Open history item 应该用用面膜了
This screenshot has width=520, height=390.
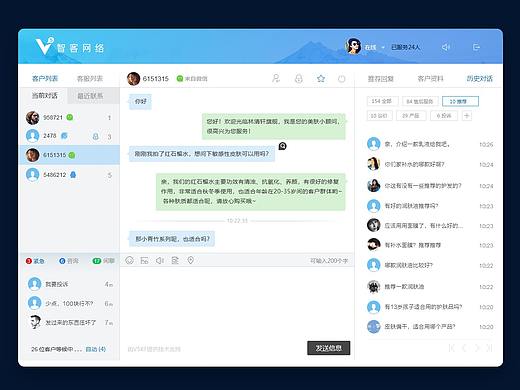[x=430, y=226]
